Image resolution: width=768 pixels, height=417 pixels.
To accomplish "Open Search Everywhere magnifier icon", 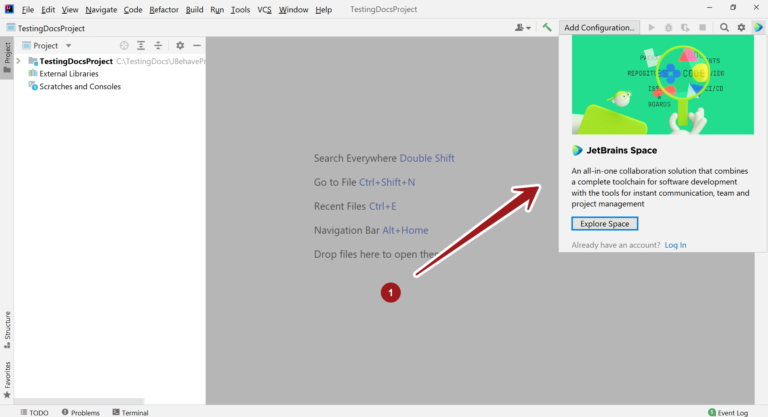I will click(724, 28).
